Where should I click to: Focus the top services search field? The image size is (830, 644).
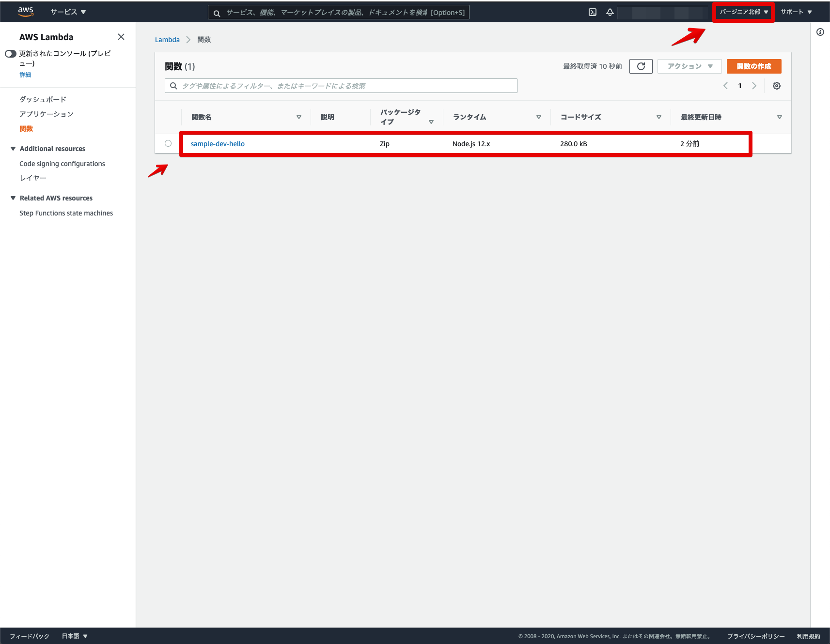coord(339,13)
